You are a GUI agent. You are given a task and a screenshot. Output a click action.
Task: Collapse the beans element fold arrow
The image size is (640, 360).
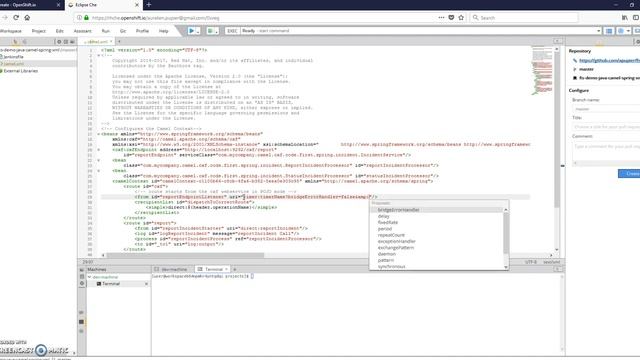pyautogui.click(x=98, y=134)
